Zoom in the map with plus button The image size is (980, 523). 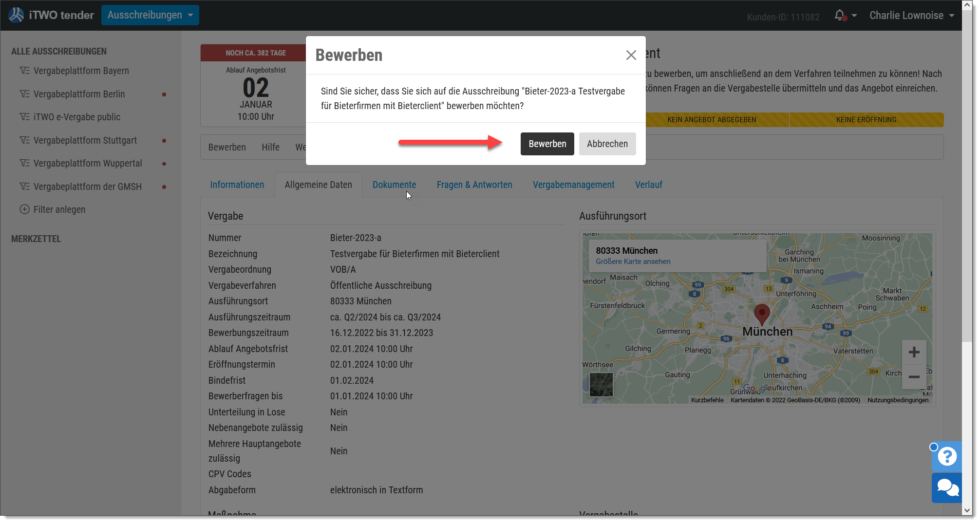tap(914, 352)
